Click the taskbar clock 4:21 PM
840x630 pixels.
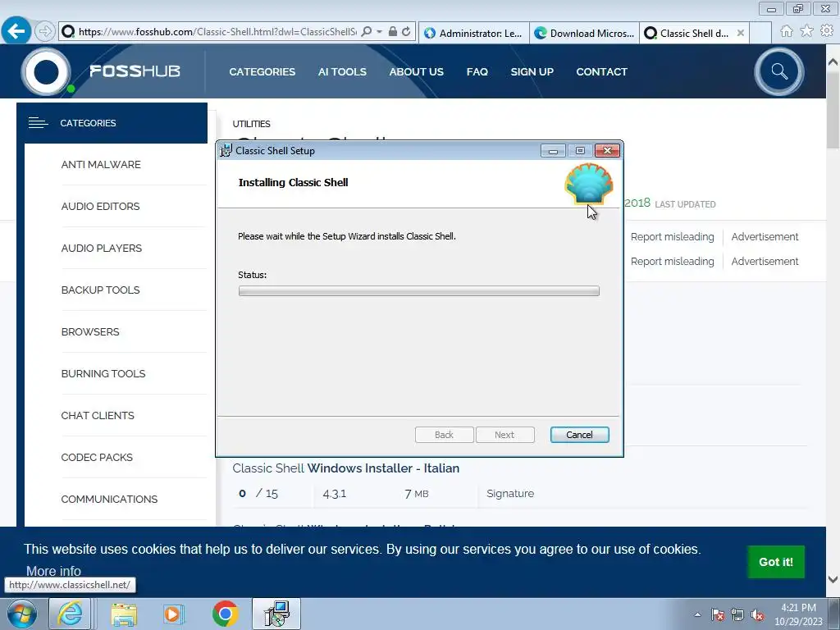tap(798, 608)
